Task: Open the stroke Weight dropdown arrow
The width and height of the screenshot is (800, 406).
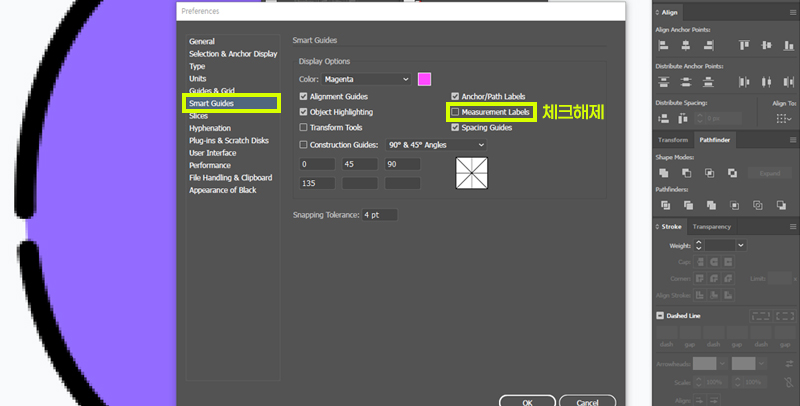Action: click(741, 245)
